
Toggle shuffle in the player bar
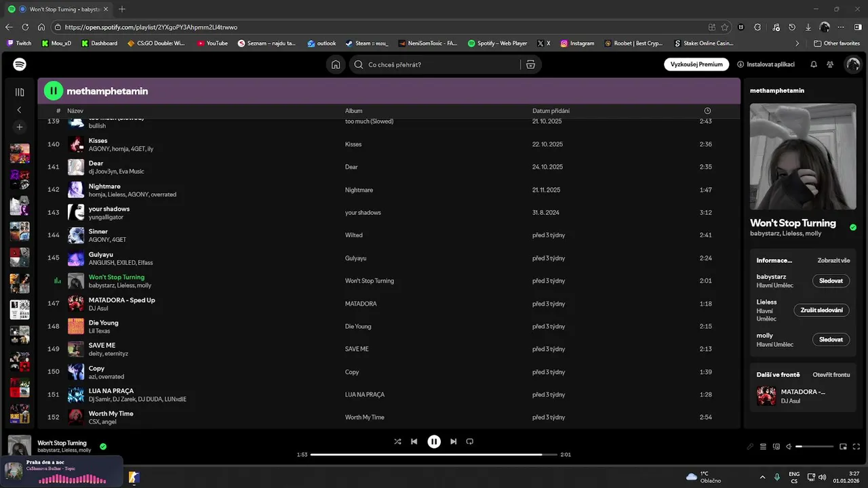point(397,441)
